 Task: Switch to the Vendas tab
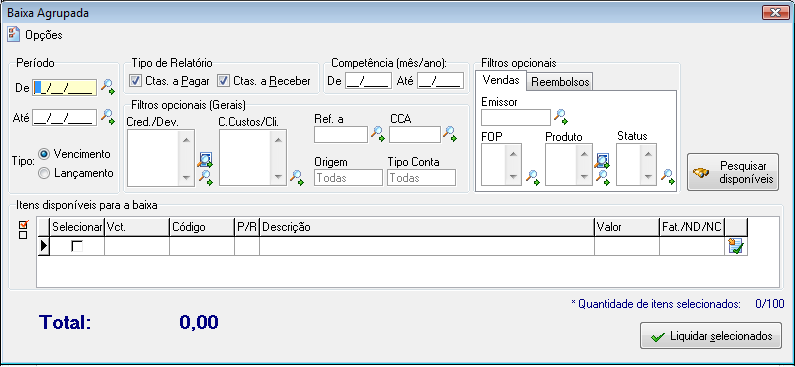pos(501,80)
